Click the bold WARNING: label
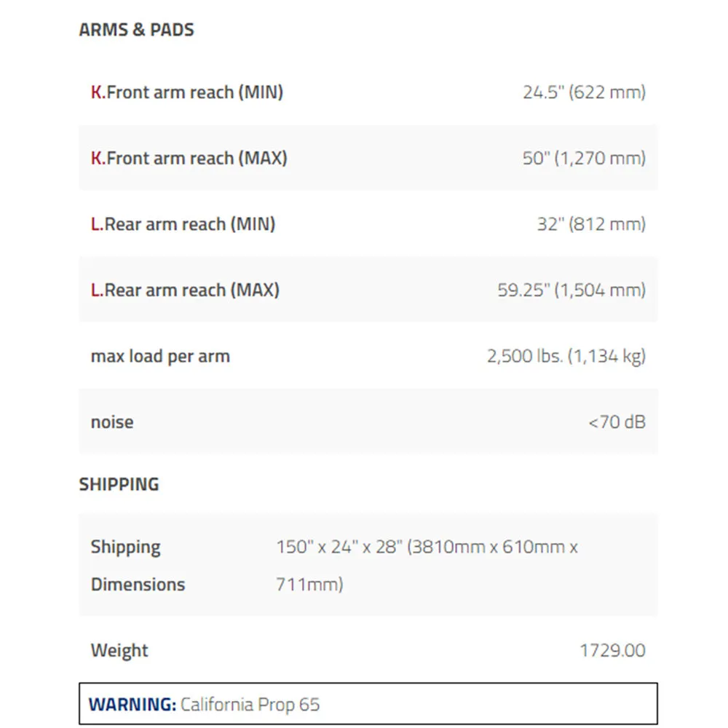Viewport: 728px width, 728px height. [132, 704]
